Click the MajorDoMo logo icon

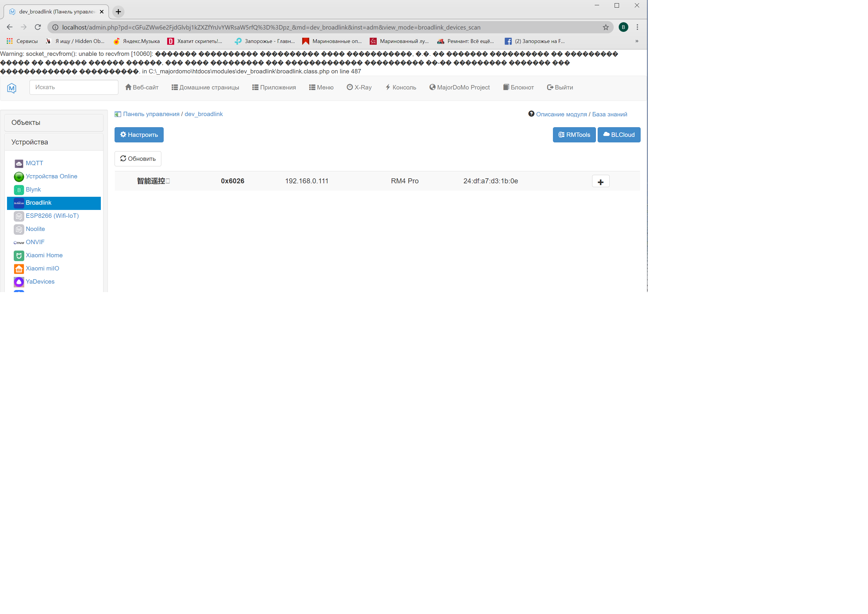coord(12,88)
